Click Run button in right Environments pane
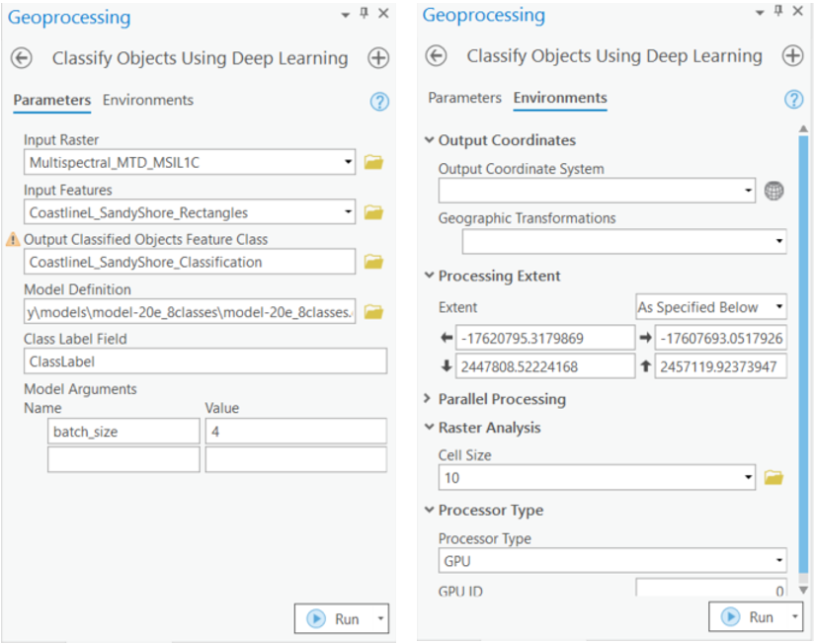 [x=750, y=616]
